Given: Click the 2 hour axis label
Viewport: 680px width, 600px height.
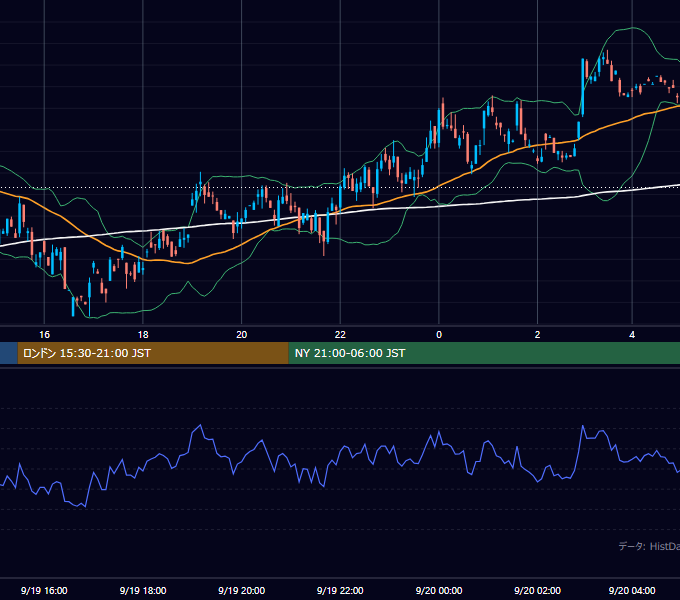Looking at the screenshot, I should pos(537,335).
